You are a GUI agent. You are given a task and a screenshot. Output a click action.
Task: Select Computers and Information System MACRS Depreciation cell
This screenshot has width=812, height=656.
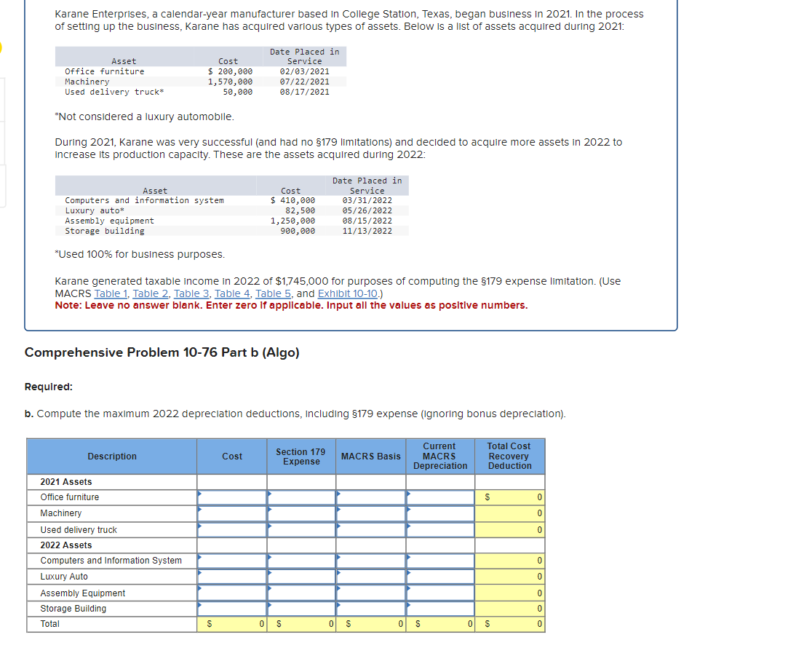[440, 561]
